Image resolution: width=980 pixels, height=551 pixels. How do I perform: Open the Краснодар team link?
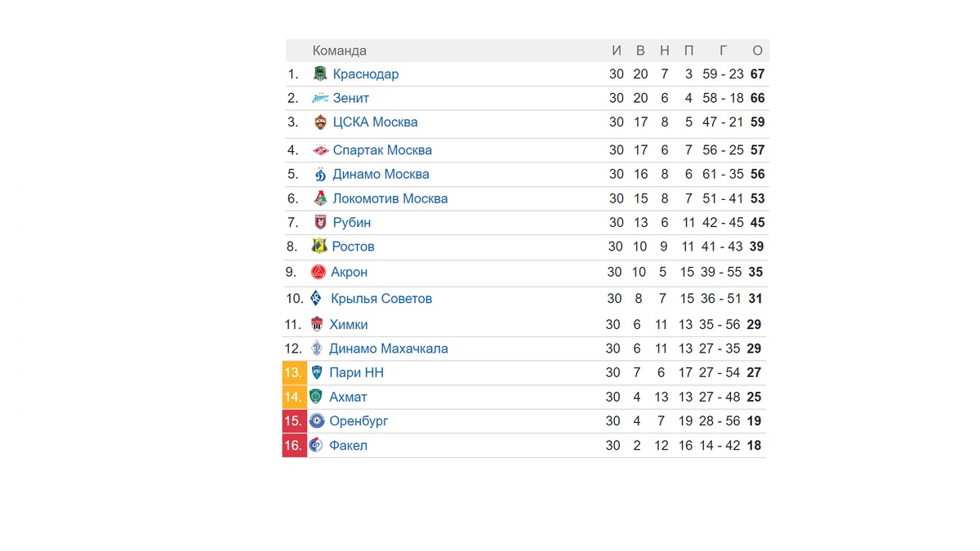pos(366,74)
